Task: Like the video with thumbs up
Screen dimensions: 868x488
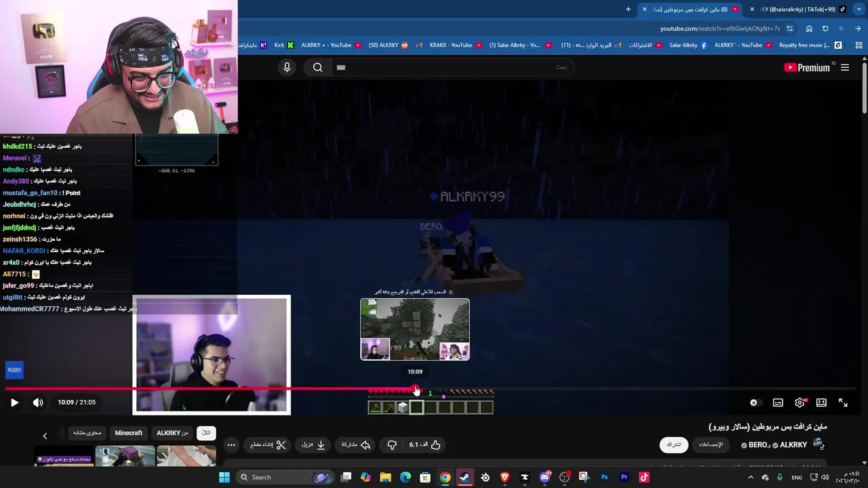Action: pyautogui.click(x=425, y=445)
